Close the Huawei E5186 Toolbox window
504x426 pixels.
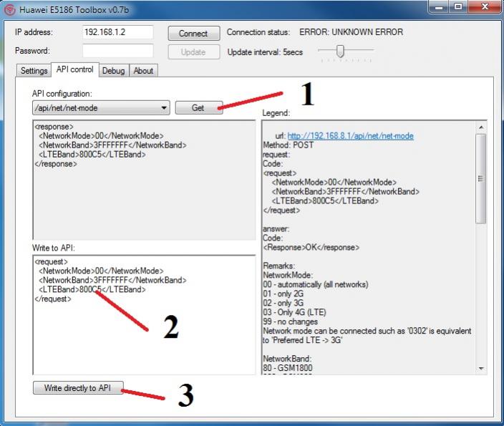[485, 6]
